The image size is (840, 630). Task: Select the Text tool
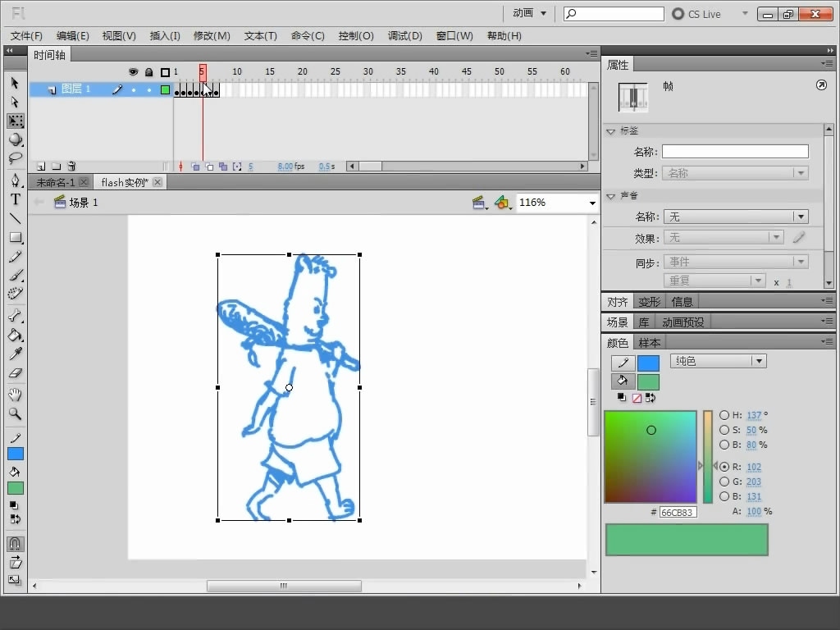coord(15,199)
